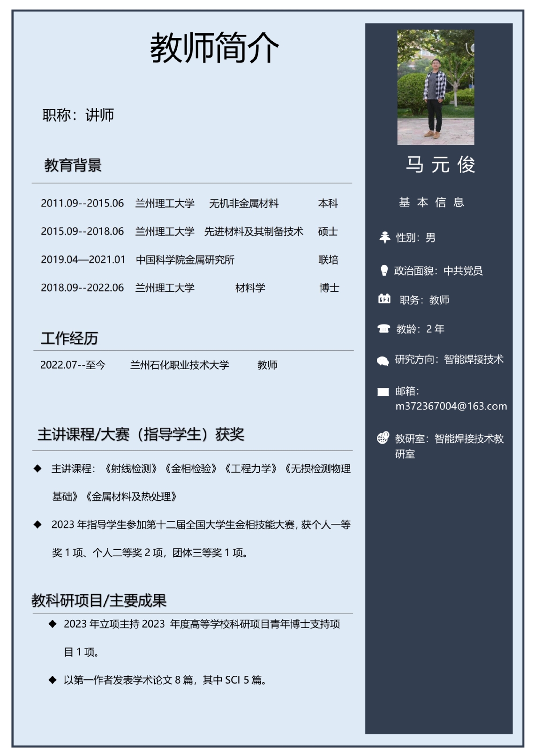Image resolution: width=534 pixels, height=756 pixels.
Task: Click the envelope icon next to 邮箱
Action: [x=383, y=392]
